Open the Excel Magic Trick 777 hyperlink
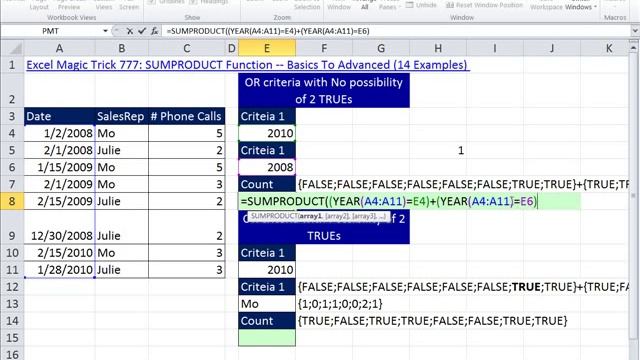 [248, 65]
